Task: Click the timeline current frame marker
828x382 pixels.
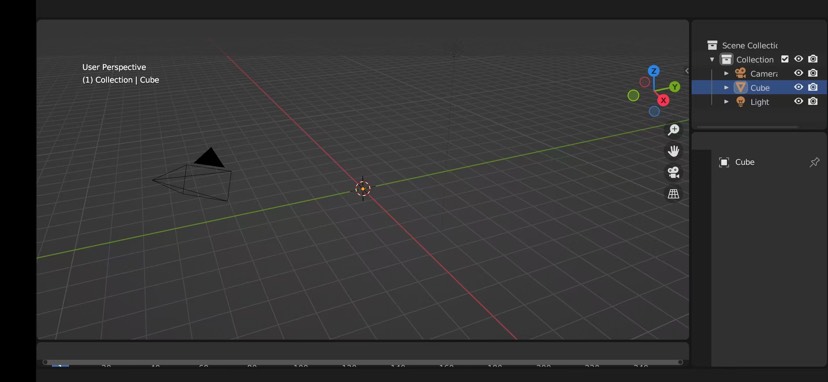Action: click(60, 366)
